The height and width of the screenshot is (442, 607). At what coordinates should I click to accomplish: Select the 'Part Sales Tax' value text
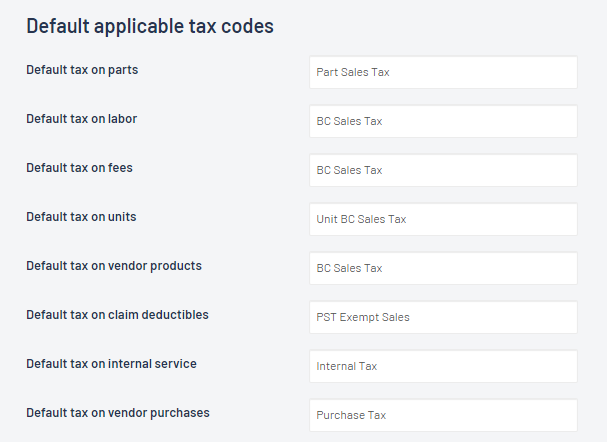[x=353, y=72]
